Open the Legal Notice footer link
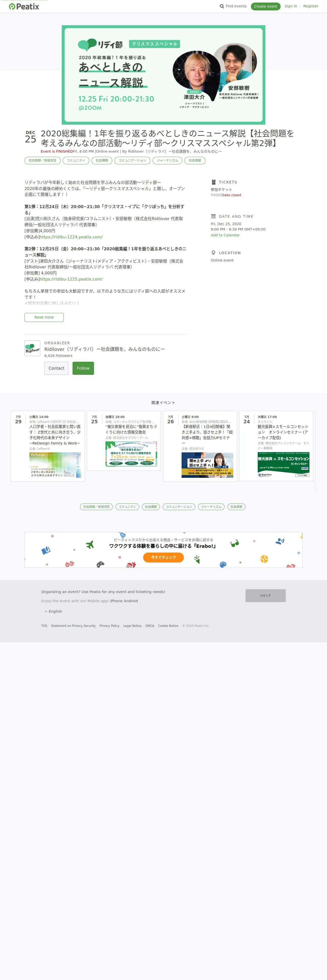The width and height of the screenshot is (327, 980). coord(132,626)
